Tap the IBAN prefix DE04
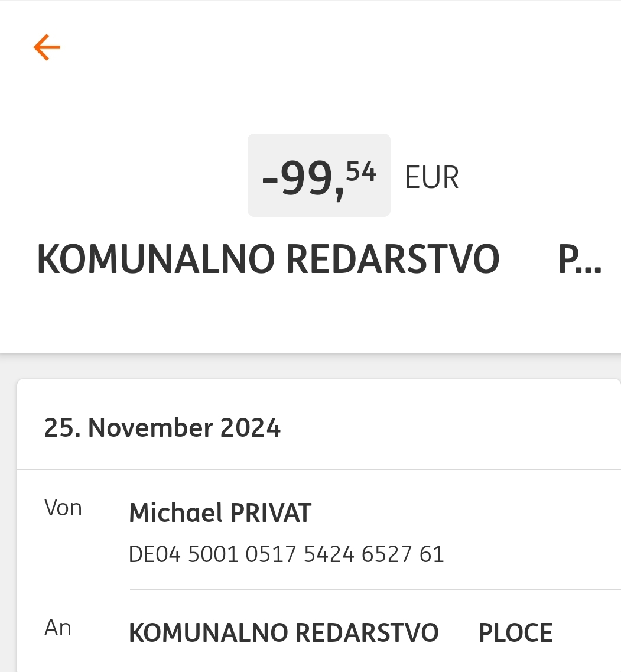This screenshot has width=621, height=672. (154, 554)
